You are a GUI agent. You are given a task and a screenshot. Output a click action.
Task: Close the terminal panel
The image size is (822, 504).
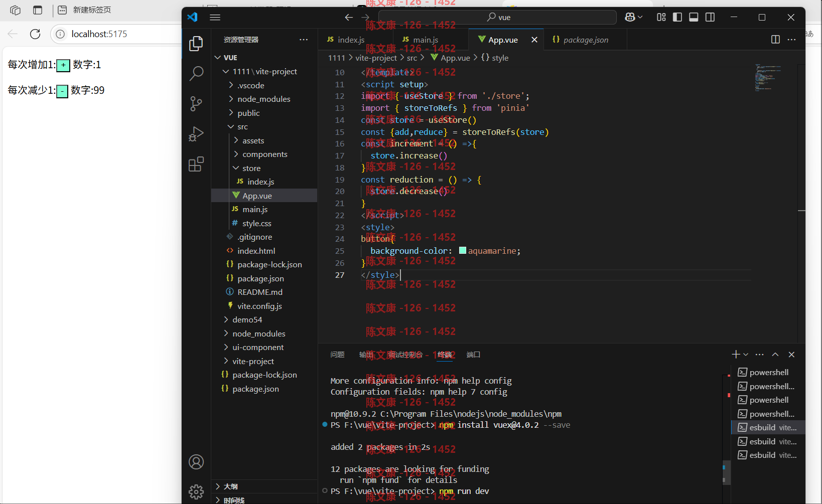coord(791,355)
